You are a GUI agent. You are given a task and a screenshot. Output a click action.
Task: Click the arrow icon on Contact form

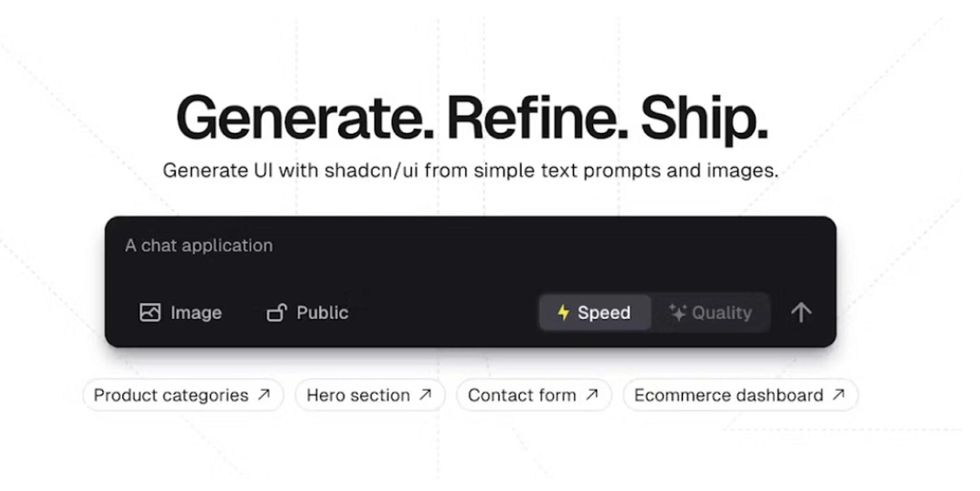(591, 395)
